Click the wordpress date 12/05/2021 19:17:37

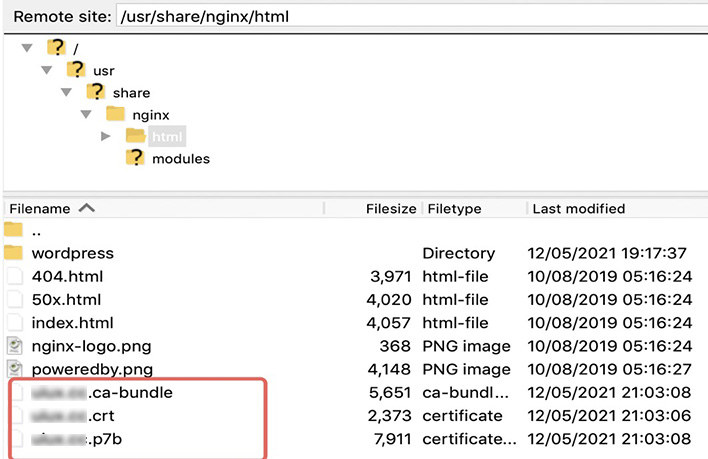(x=607, y=253)
